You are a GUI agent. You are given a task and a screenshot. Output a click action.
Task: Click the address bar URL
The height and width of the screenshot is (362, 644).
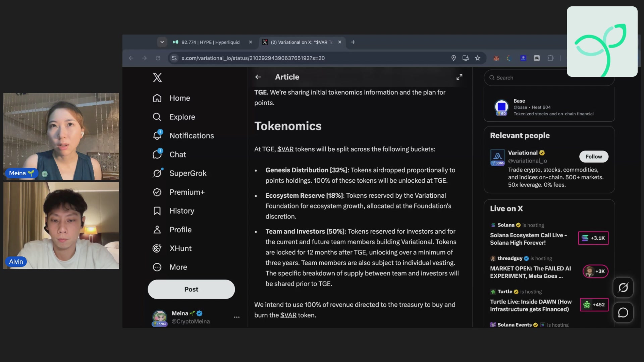coord(253,58)
